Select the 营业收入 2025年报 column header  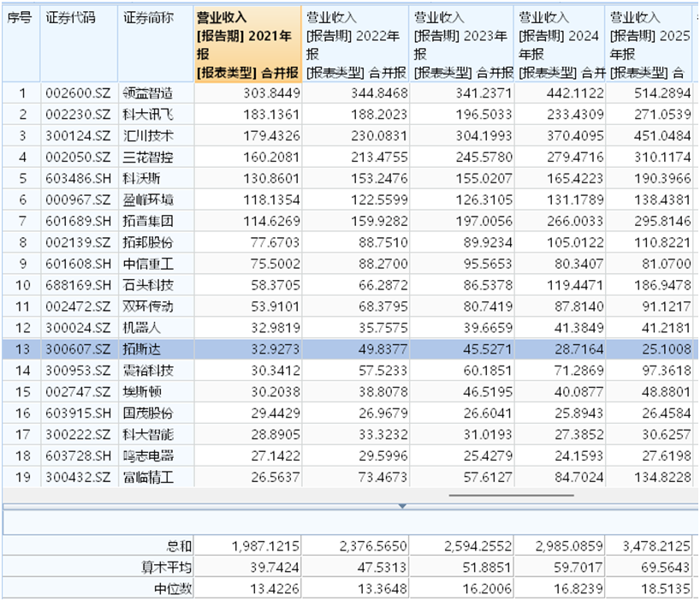[x=650, y=44]
